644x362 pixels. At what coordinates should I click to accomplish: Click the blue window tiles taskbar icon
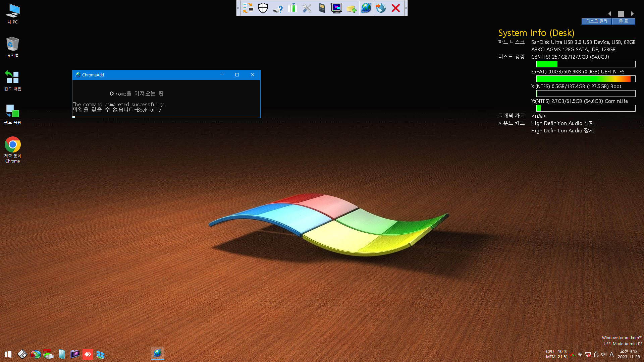point(101,354)
